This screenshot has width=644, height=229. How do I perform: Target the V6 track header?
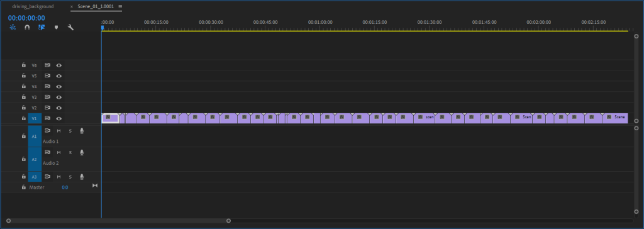[x=35, y=65]
